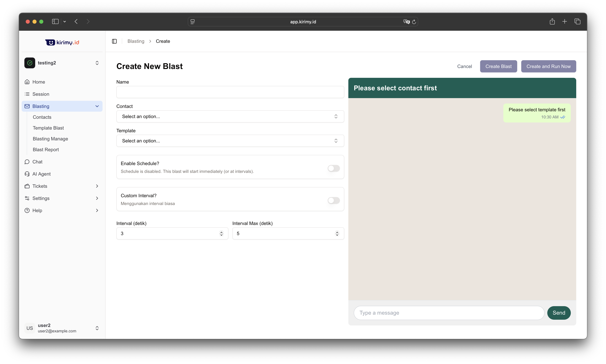Image resolution: width=606 pixels, height=364 pixels.
Task: Open AI Agent headset icon
Action: coord(27,174)
